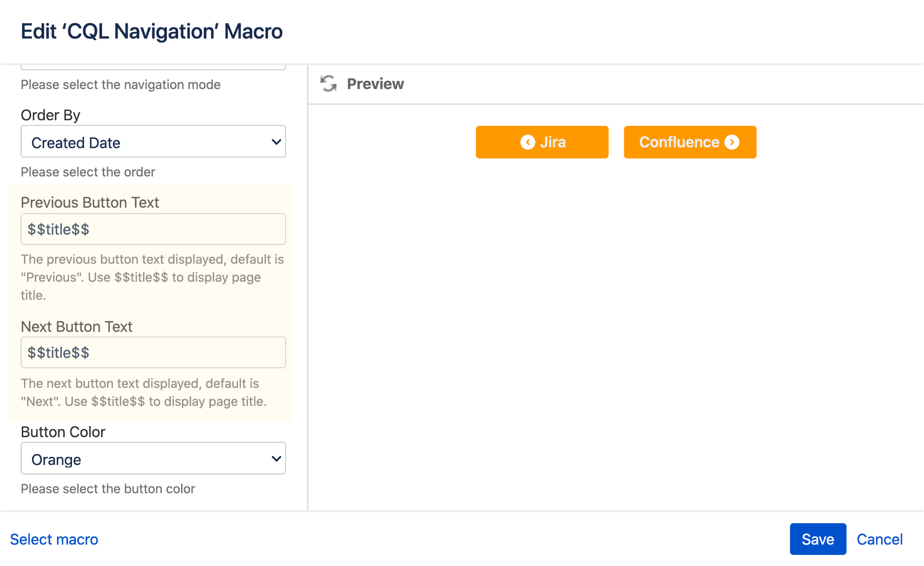Click the refresh icon beside Preview

(x=328, y=84)
